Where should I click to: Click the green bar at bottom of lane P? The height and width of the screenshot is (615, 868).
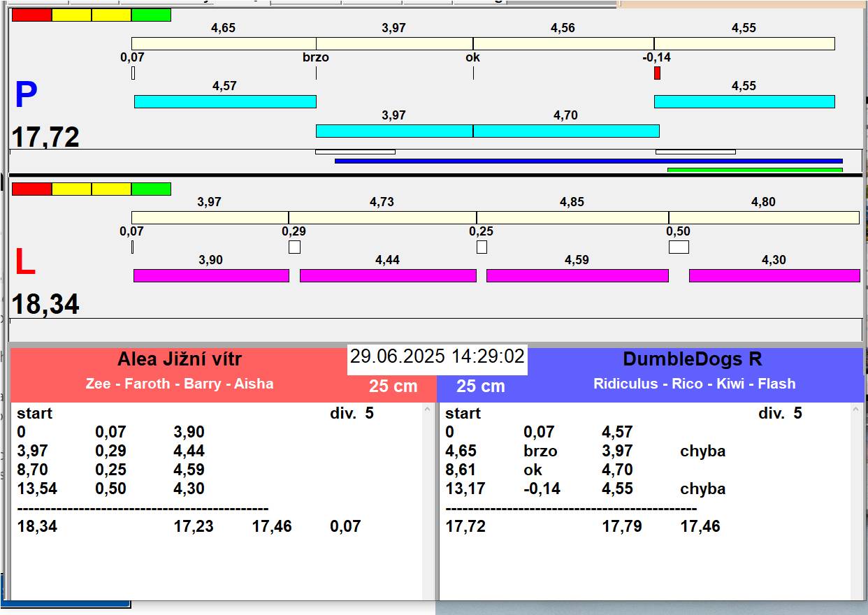[755, 169]
